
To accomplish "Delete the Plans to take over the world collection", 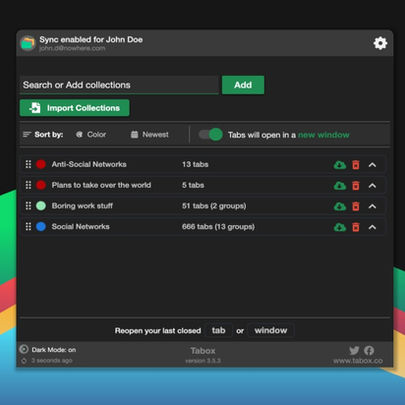I will (x=356, y=185).
